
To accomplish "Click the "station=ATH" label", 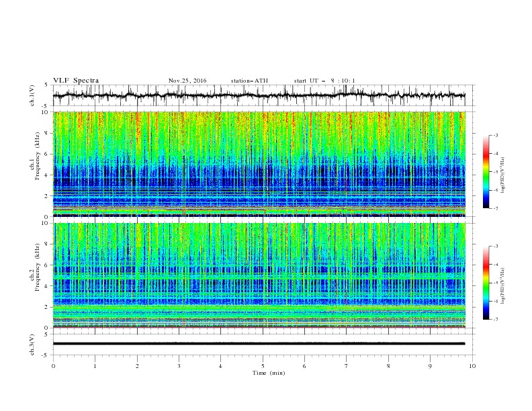I will 249,81.
